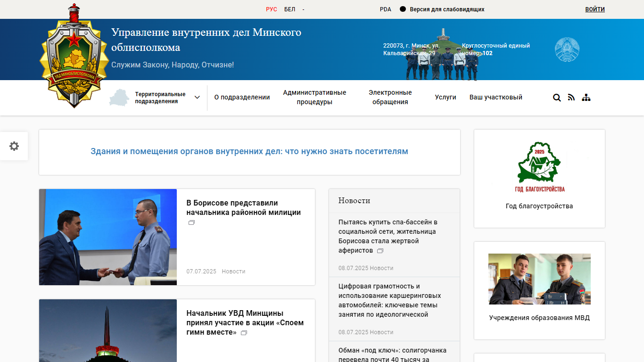This screenshot has height=362, width=644.
Task: Open the sitemap icon in navigation
Action: click(x=586, y=98)
